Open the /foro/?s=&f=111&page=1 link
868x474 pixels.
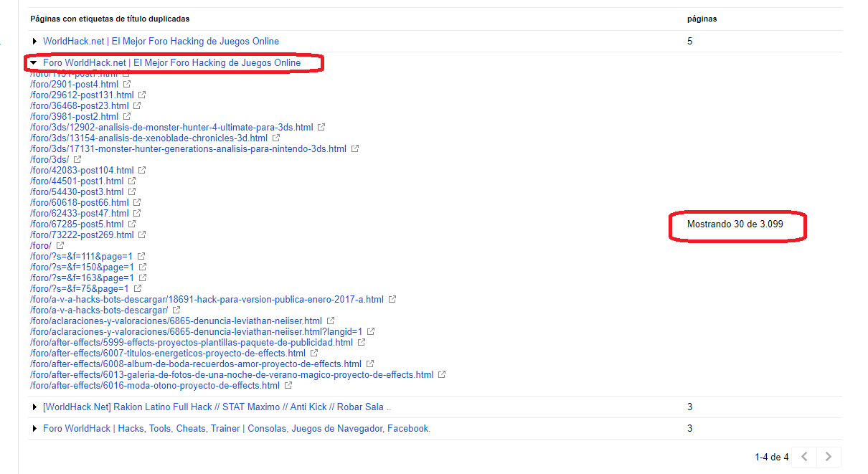click(x=82, y=256)
